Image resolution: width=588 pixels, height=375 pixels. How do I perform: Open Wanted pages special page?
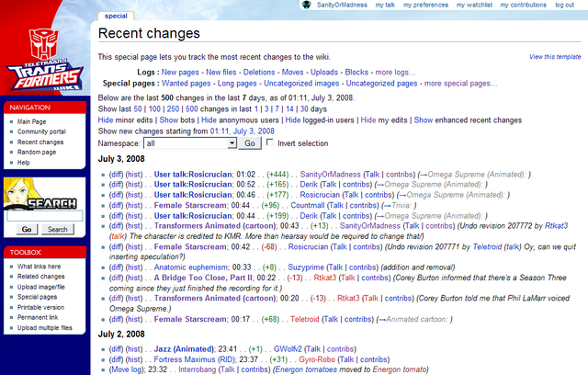186,84
